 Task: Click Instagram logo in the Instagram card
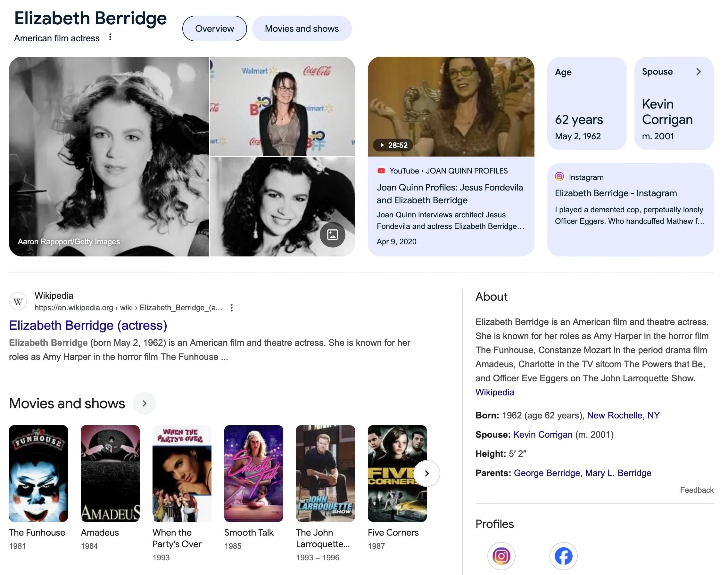click(x=559, y=177)
